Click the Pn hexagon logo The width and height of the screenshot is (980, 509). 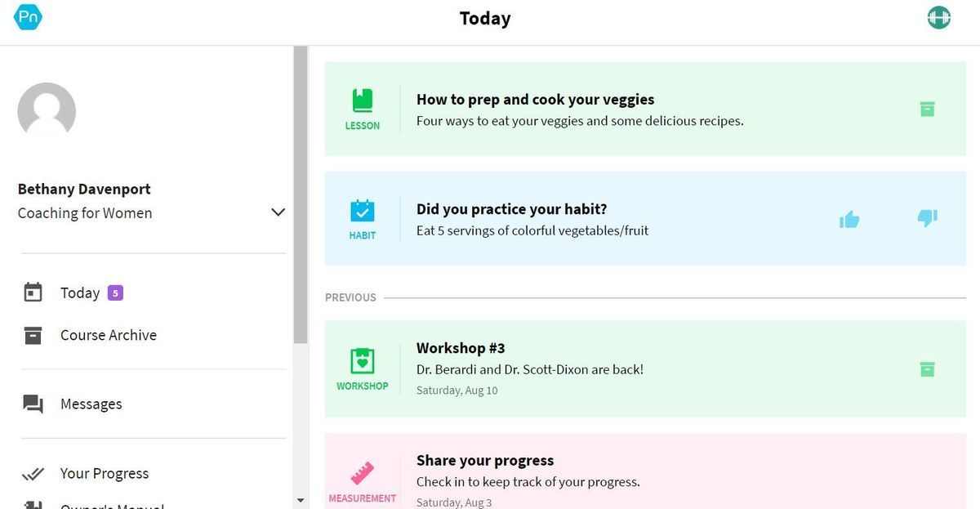28,16
